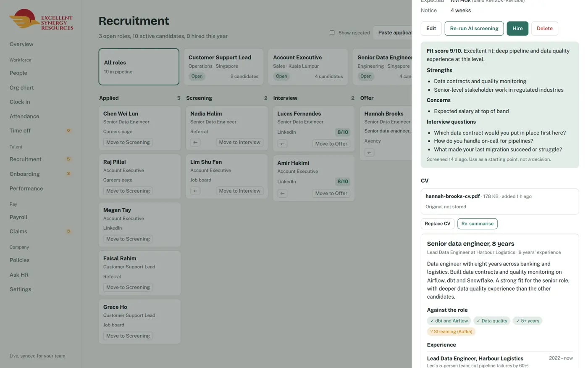This screenshot has height=368, width=588.
Task: Select Recruitment in the sidebar
Action: point(26,159)
